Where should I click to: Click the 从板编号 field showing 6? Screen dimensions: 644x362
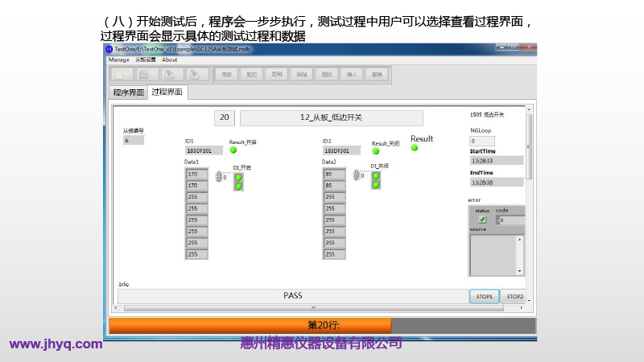[134, 140]
